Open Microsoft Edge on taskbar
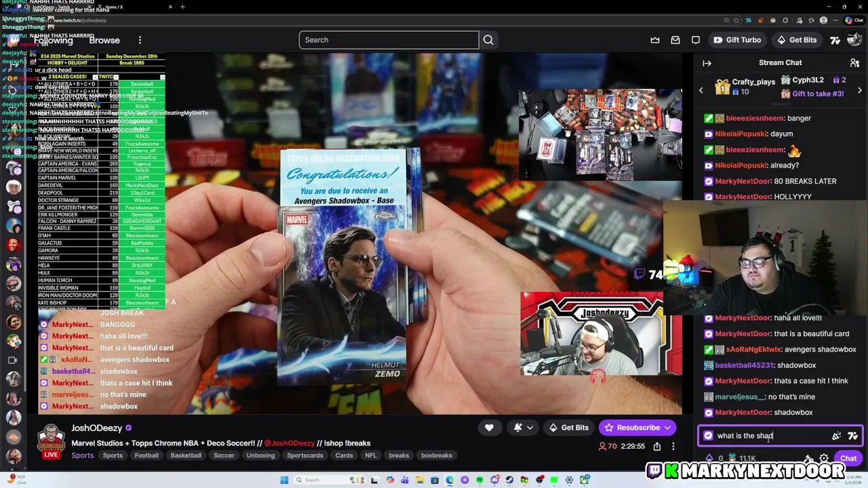Screen dimensions: 868x488 [450, 480]
